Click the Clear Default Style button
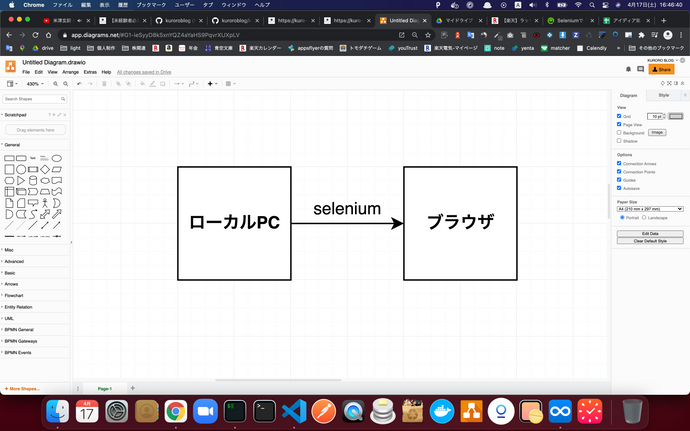690x431 pixels. pos(650,241)
